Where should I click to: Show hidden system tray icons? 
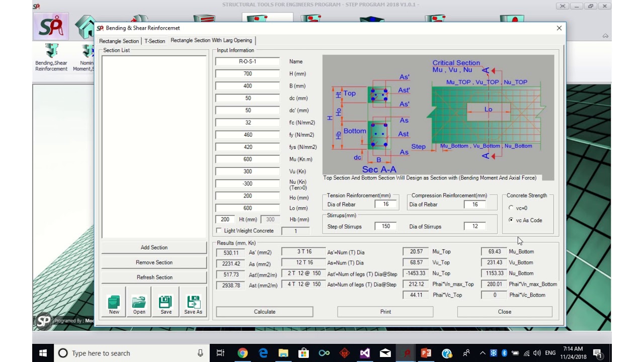tap(482, 353)
